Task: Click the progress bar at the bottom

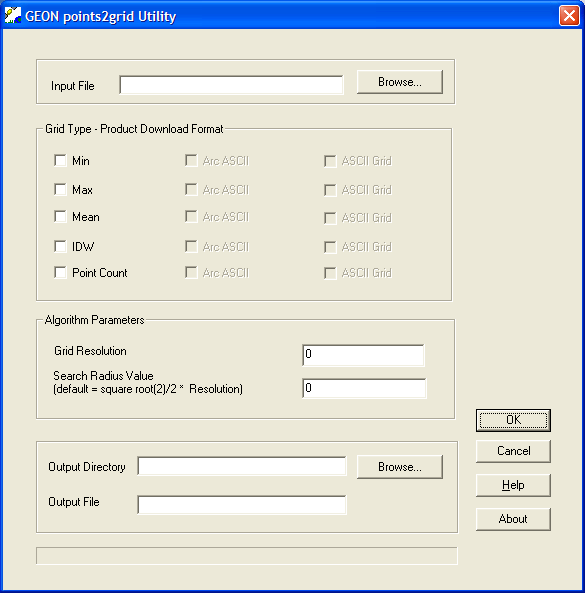Action: pyautogui.click(x=247, y=556)
